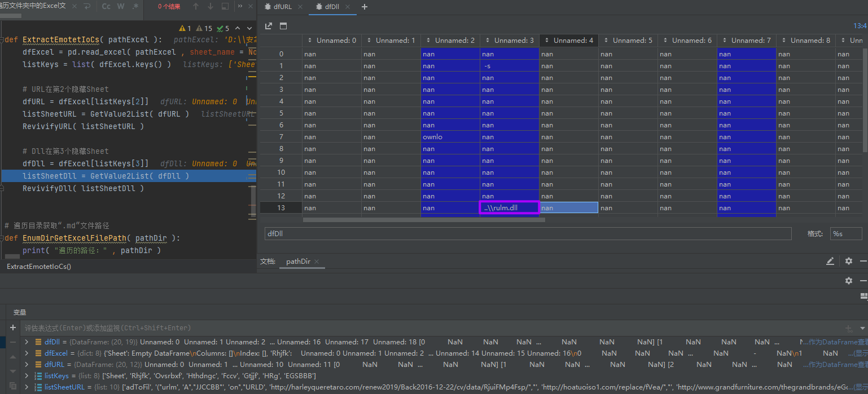
Task: Expand the dfExcel variable node
Action: pyautogui.click(x=27, y=353)
